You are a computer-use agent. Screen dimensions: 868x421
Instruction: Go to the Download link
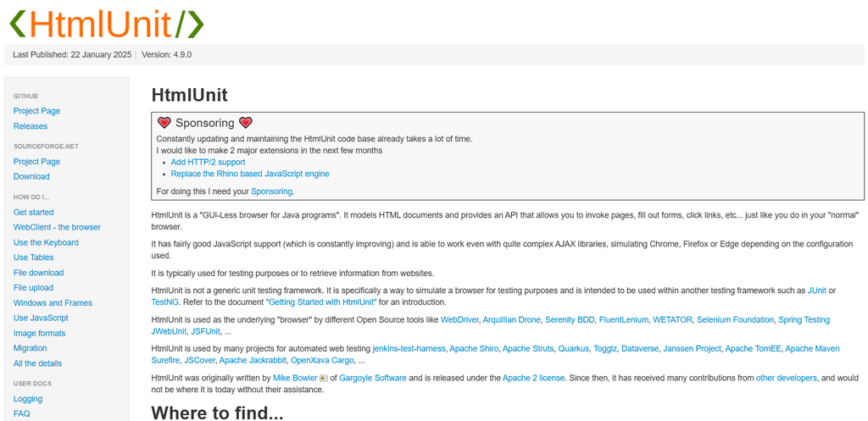click(x=31, y=176)
